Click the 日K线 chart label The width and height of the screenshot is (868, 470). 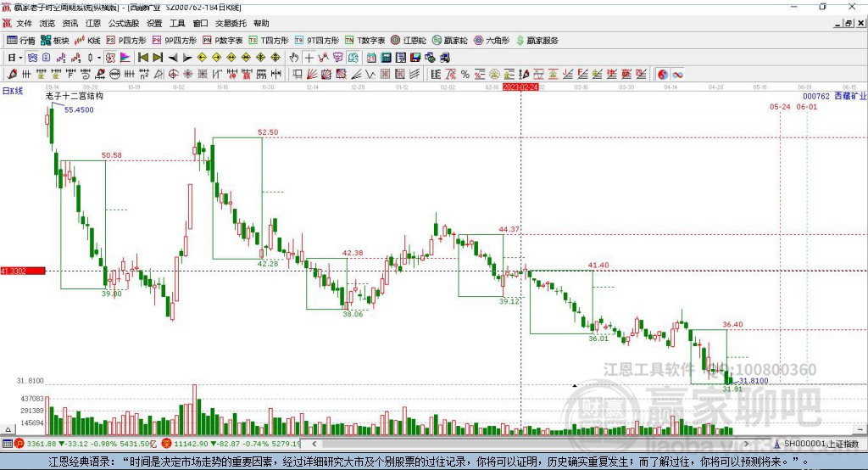[13, 91]
